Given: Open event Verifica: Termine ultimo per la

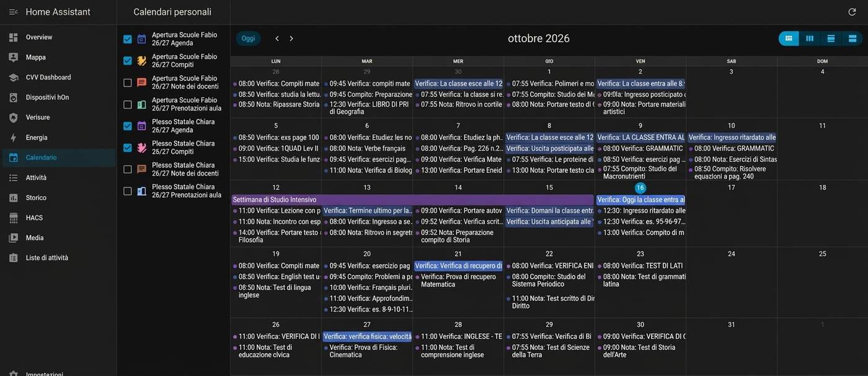Looking at the screenshot, I should coord(367,211).
